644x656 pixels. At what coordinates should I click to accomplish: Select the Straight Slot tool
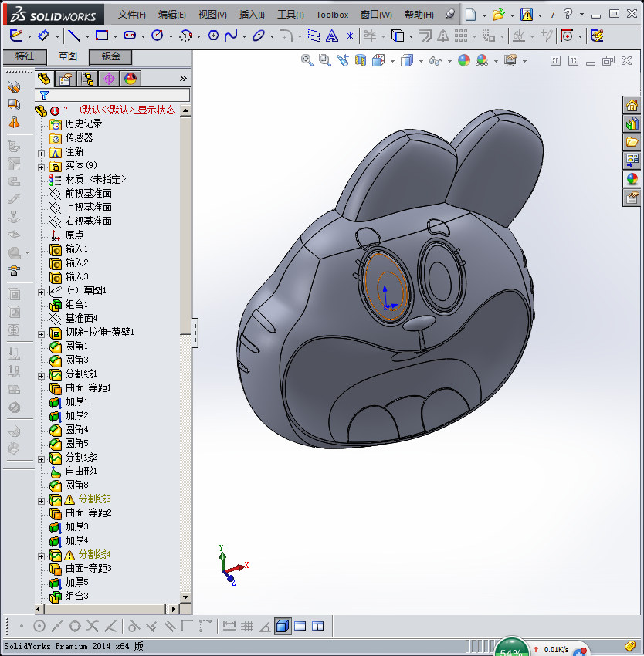click(130, 36)
